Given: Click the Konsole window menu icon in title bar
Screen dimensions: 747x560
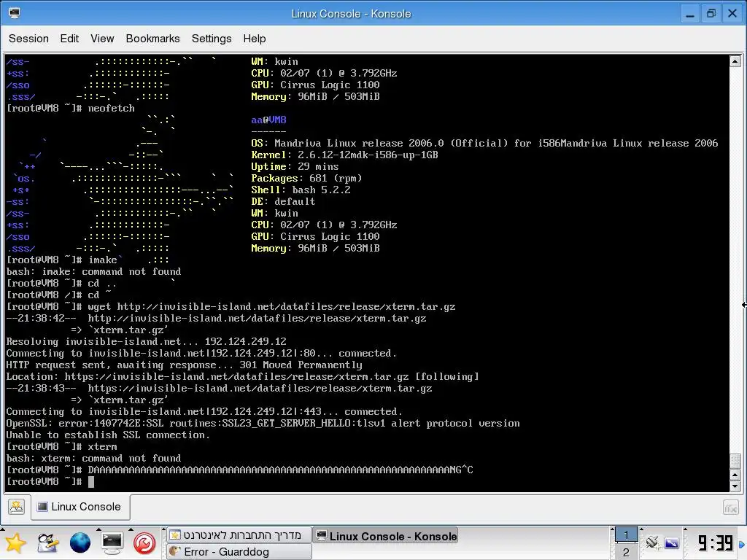Looking at the screenshot, I should pos(15,13).
